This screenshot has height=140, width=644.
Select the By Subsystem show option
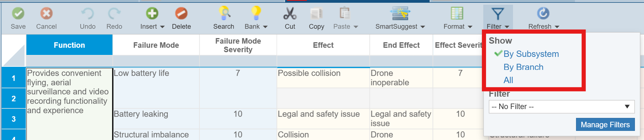531,54
